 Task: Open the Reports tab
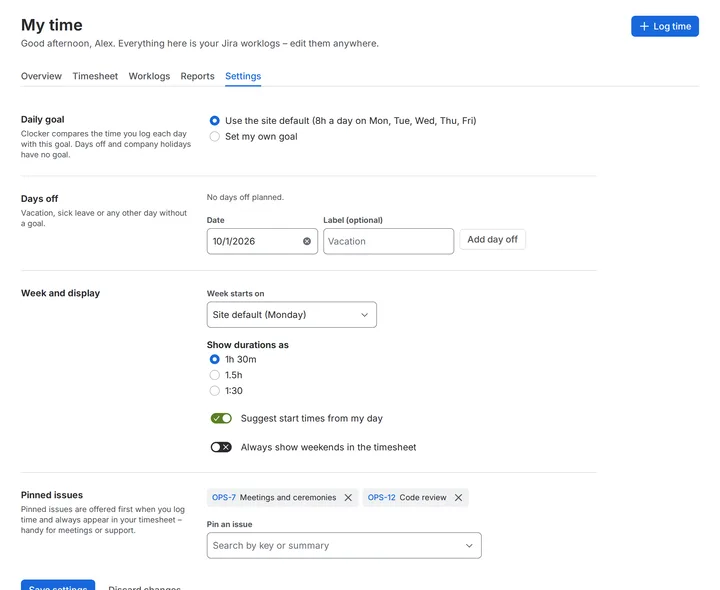click(197, 76)
